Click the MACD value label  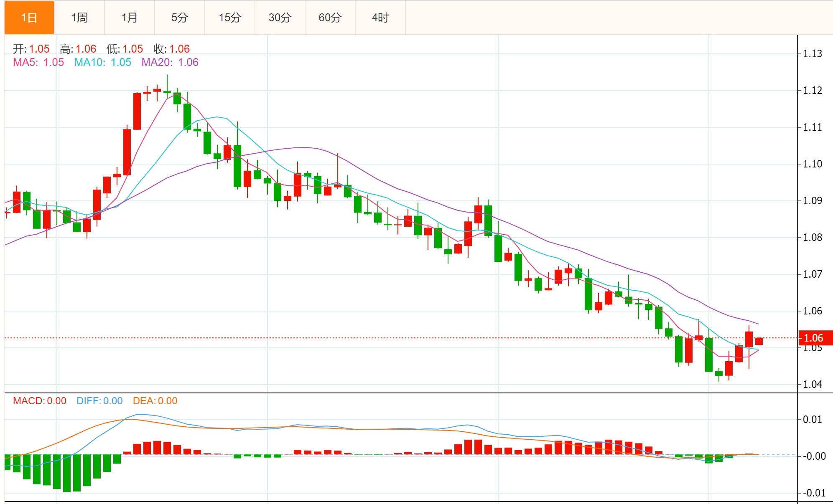pyautogui.click(x=40, y=401)
